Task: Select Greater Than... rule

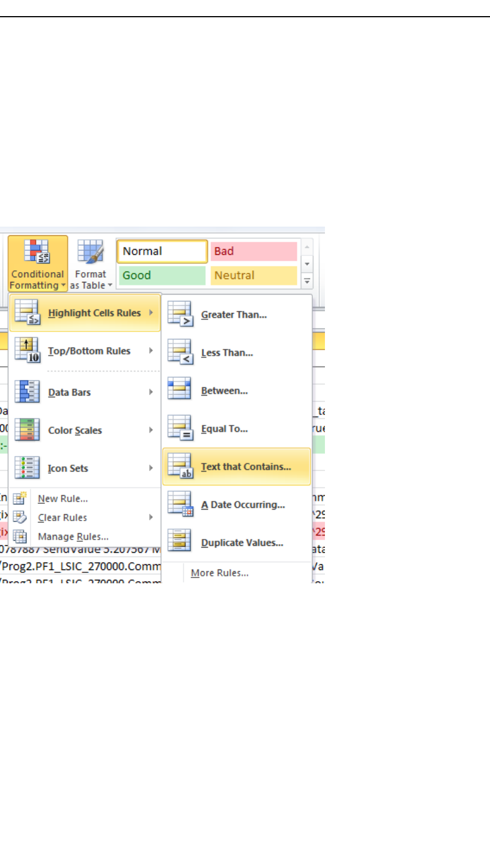Action: 236,315
